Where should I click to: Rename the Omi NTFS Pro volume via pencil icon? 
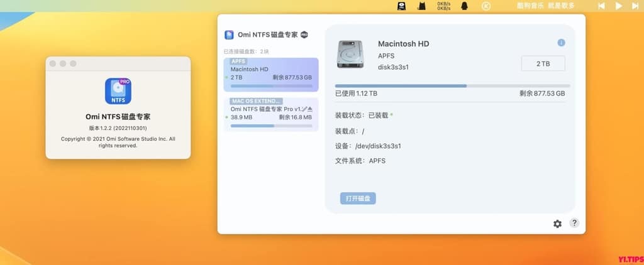click(x=304, y=109)
